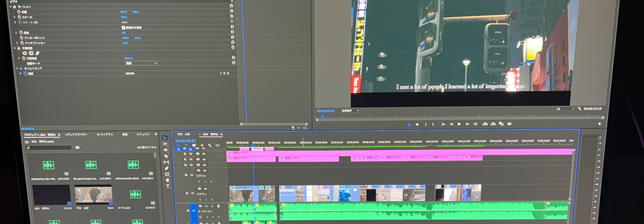
Task: Select the カラス.mp3 audio item thumbnail
Action: click(135, 194)
